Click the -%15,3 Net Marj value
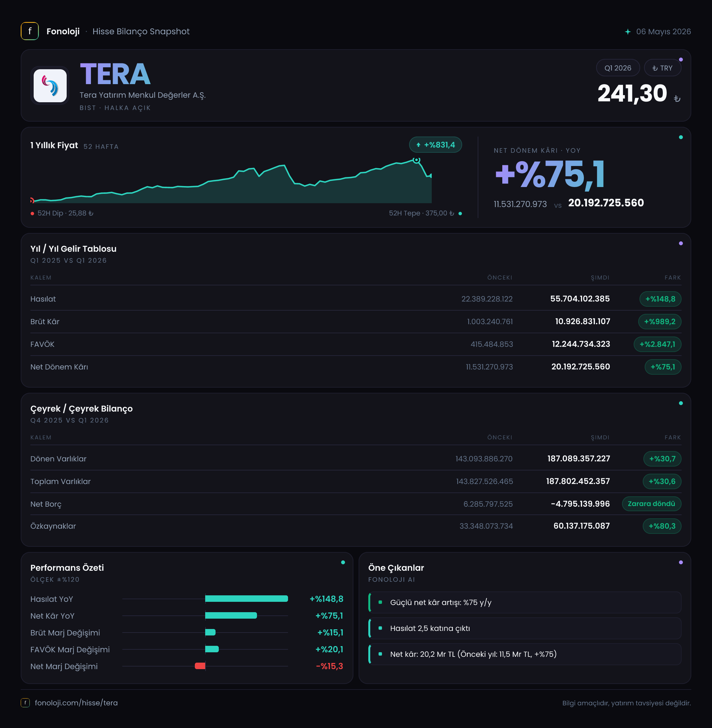712x728 pixels. pyautogui.click(x=329, y=666)
